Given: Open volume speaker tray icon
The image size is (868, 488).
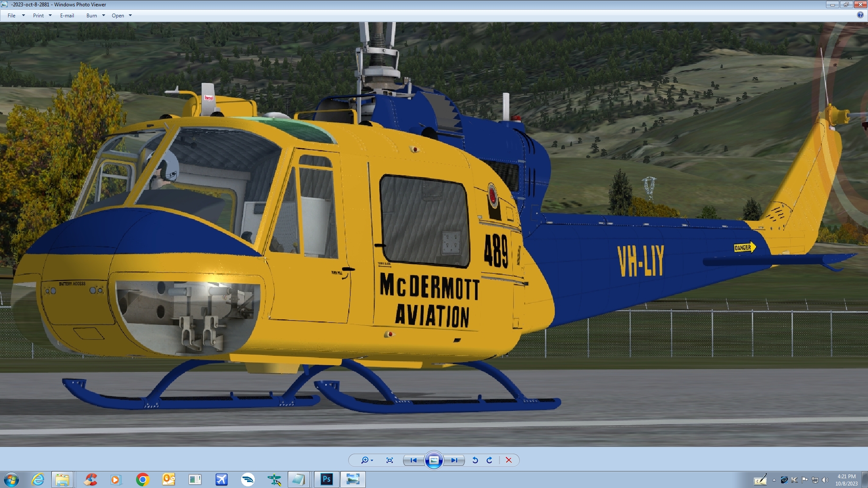Looking at the screenshot, I should pos(825,480).
